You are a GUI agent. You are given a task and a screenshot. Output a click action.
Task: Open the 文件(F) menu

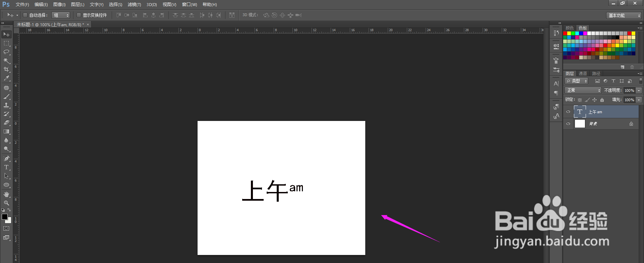click(22, 5)
